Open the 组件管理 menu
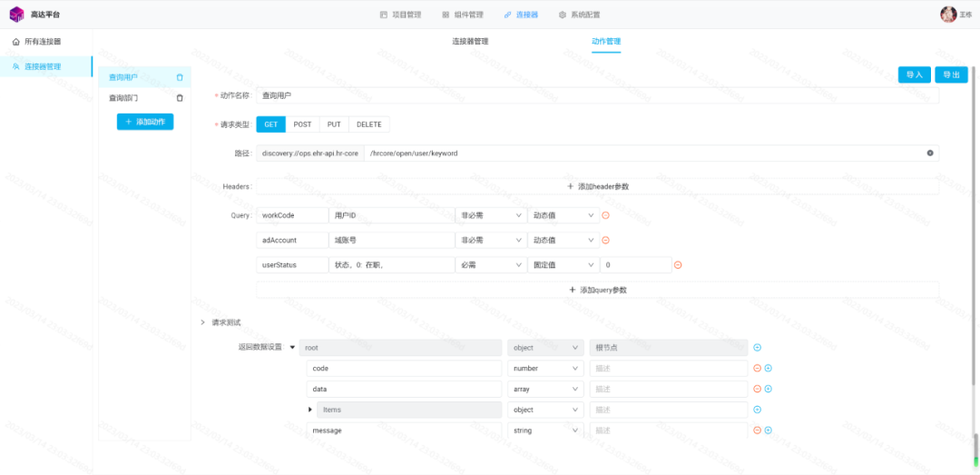 click(x=463, y=15)
